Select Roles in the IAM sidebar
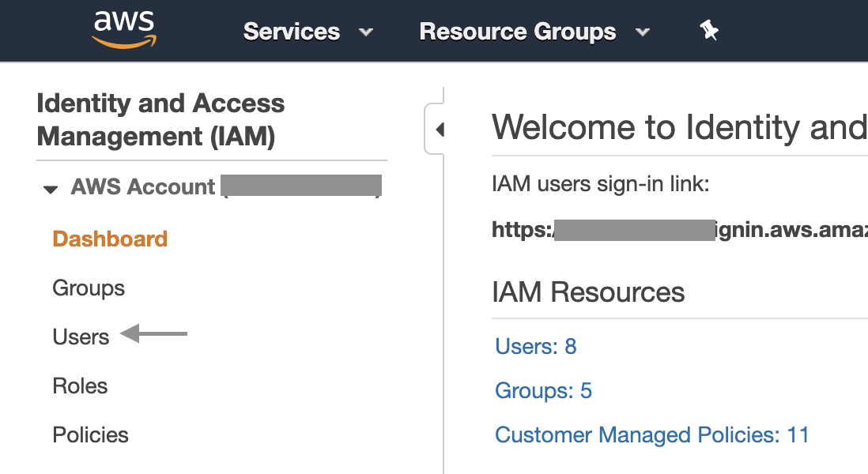This screenshot has height=474, width=868. point(80,386)
